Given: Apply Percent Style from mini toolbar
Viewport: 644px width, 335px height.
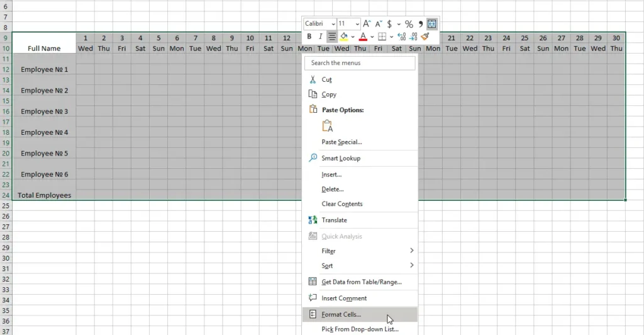Looking at the screenshot, I should (x=409, y=24).
